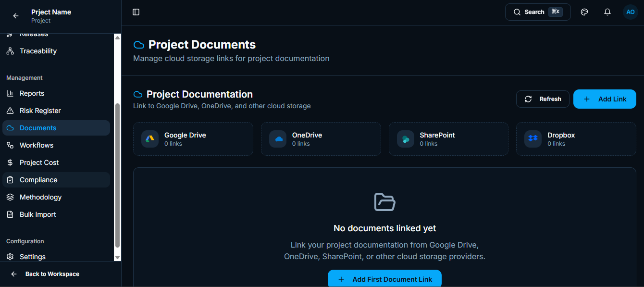This screenshot has height=287, width=644.
Task: Toggle the sidebar panel icon
Action: tap(136, 12)
